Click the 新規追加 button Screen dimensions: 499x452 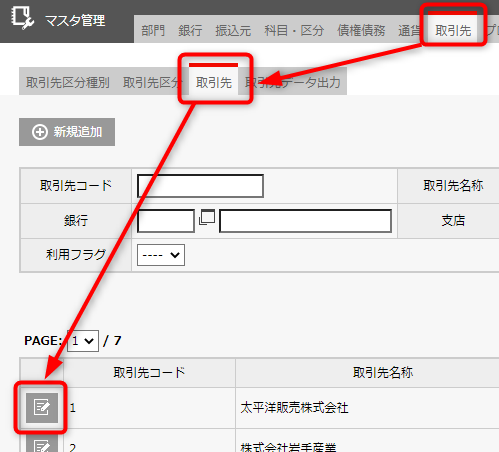[67, 132]
